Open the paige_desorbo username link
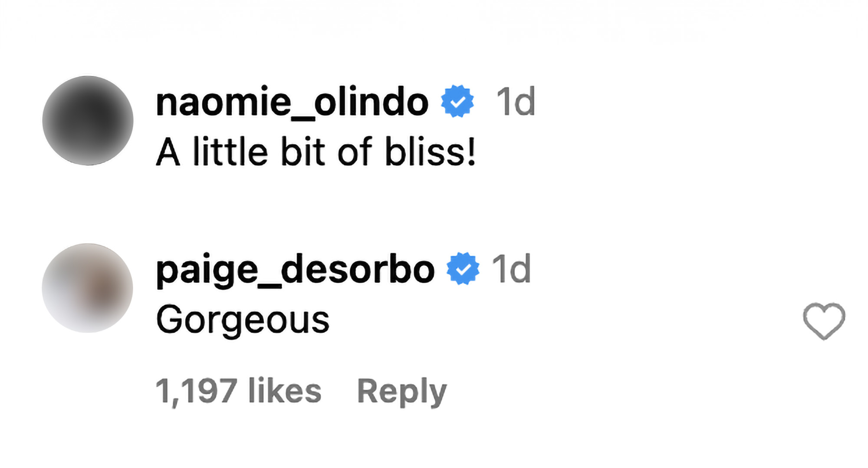The height and width of the screenshot is (468, 868). pos(295,270)
